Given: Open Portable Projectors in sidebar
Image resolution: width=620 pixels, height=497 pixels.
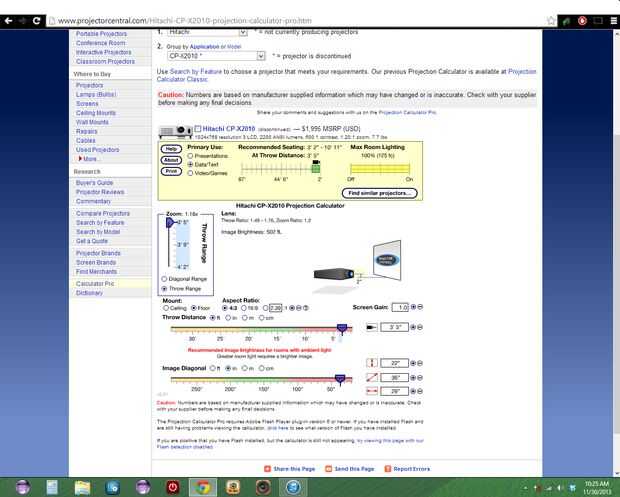Looking at the screenshot, I should (101, 34).
